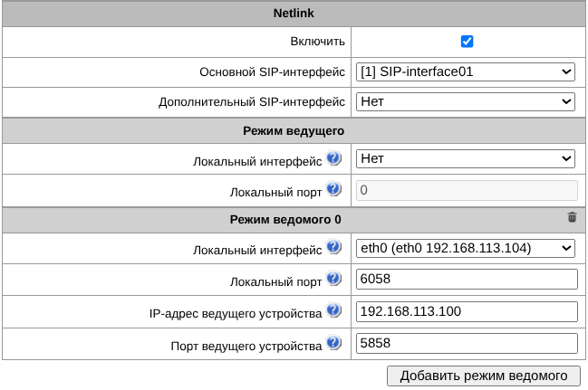This screenshot has width=588, height=390.
Task: Click the Netlink section header
Action: [294, 14]
